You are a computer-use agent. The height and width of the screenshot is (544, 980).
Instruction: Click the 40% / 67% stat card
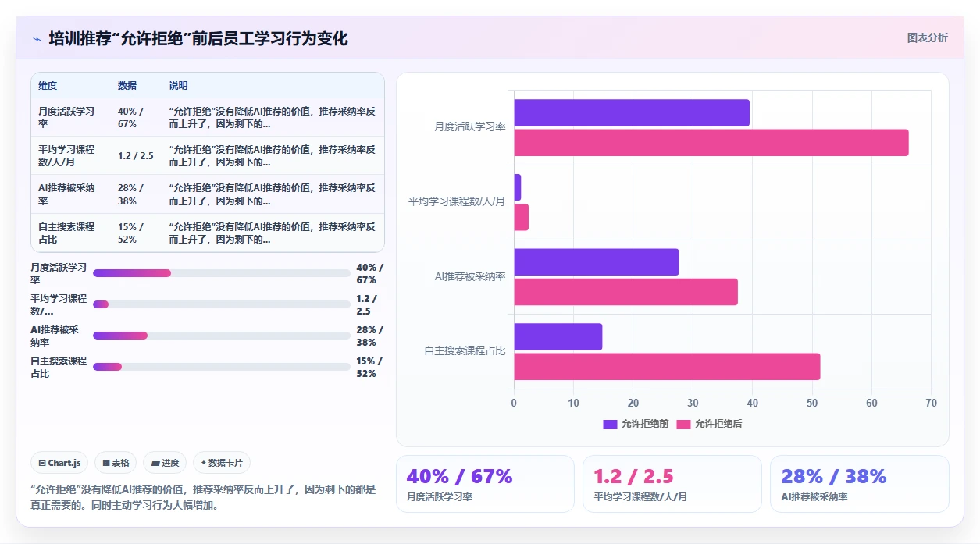[485, 484]
